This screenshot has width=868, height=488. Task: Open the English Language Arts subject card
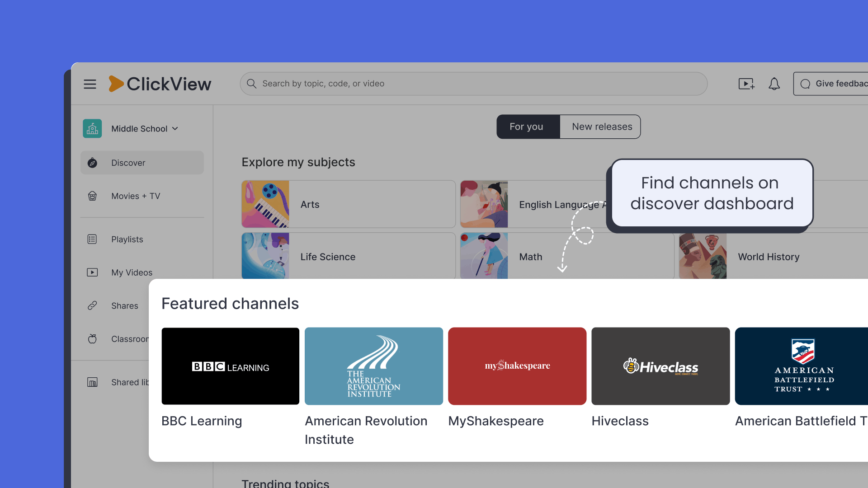tap(533, 204)
